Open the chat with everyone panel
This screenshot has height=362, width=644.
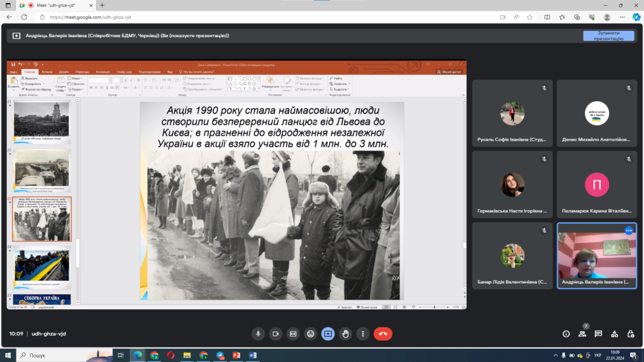598,334
